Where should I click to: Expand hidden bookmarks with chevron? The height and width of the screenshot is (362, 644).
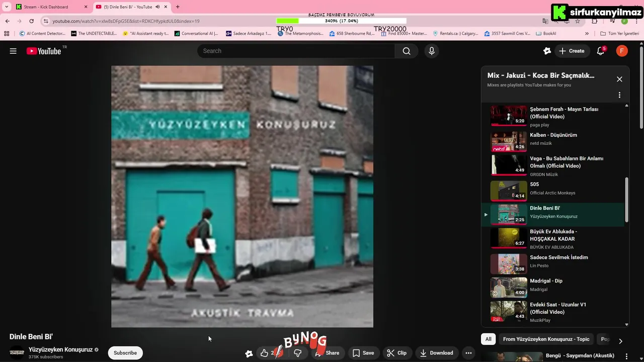587,34
